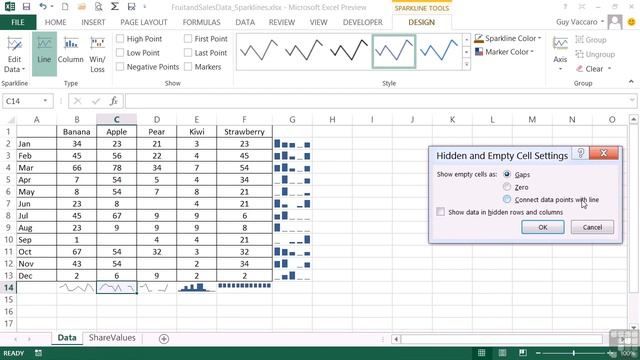Open the Marker Color dropdown

[x=504, y=52]
